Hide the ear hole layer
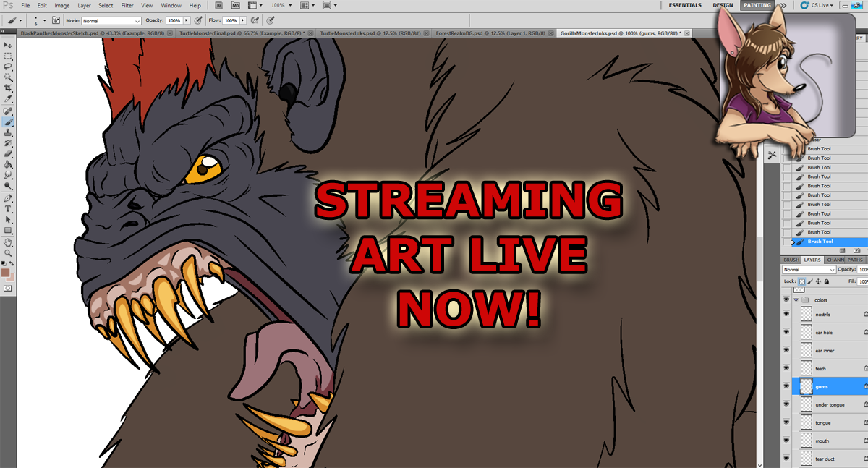 786,333
